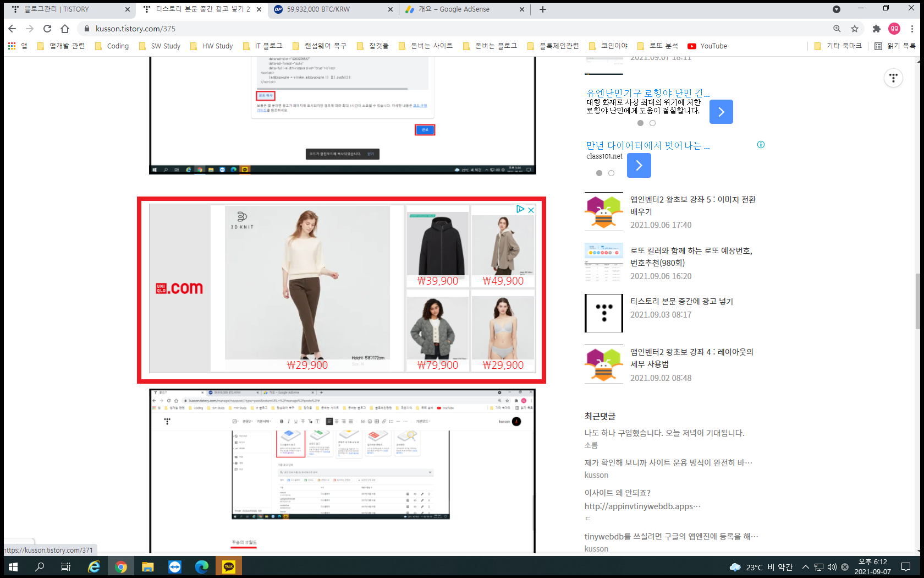
Task: Open the 코인이야 bookmark folder
Action: [608, 46]
